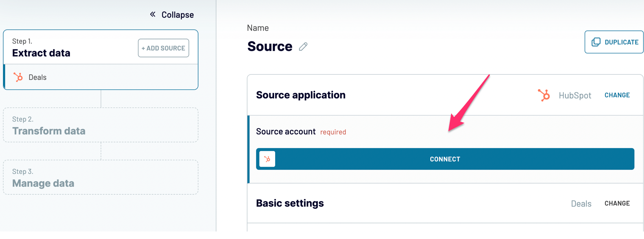The width and height of the screenshot is (644, 239).
Task: Expand the Basic settings section
Action: point(290,203)
